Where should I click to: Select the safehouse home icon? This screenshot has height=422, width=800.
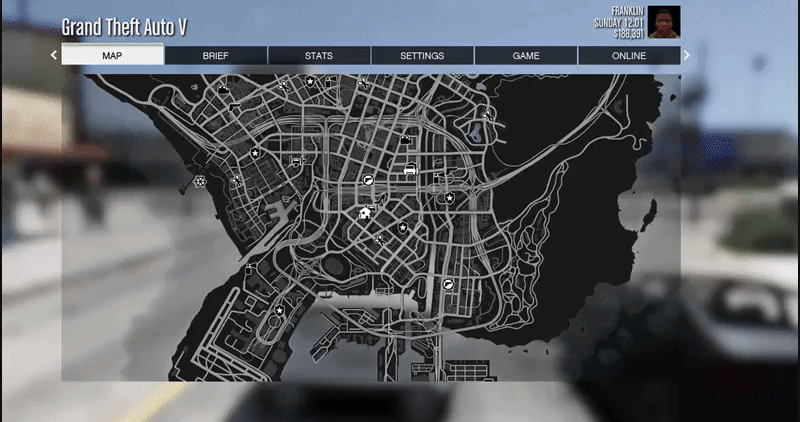[364, 213]
